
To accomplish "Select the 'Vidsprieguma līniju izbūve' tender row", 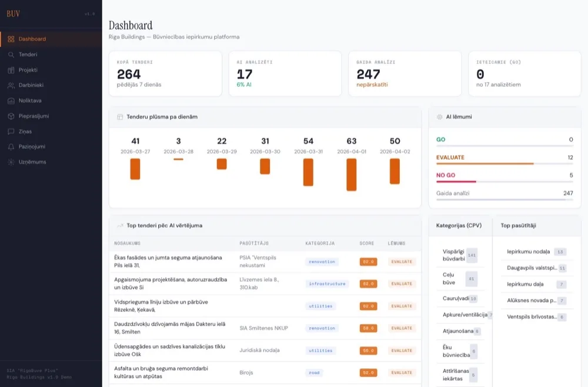I will tap(265, 306).
